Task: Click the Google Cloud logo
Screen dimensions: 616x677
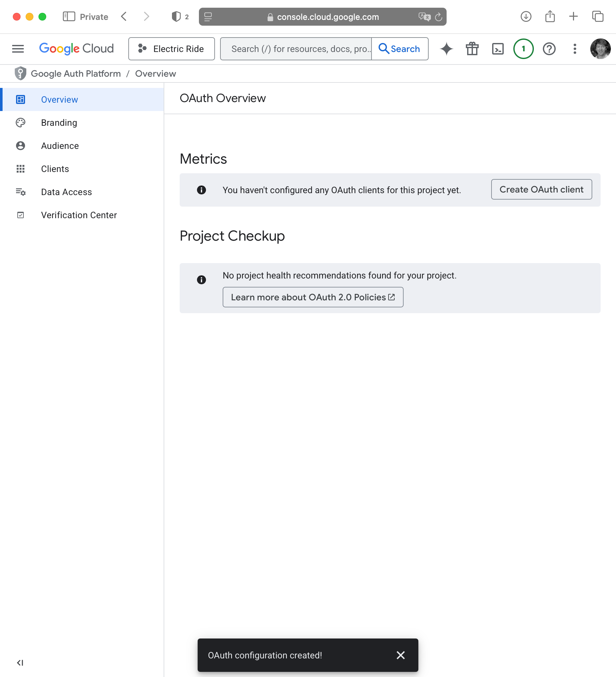Action: coord(76,49)
